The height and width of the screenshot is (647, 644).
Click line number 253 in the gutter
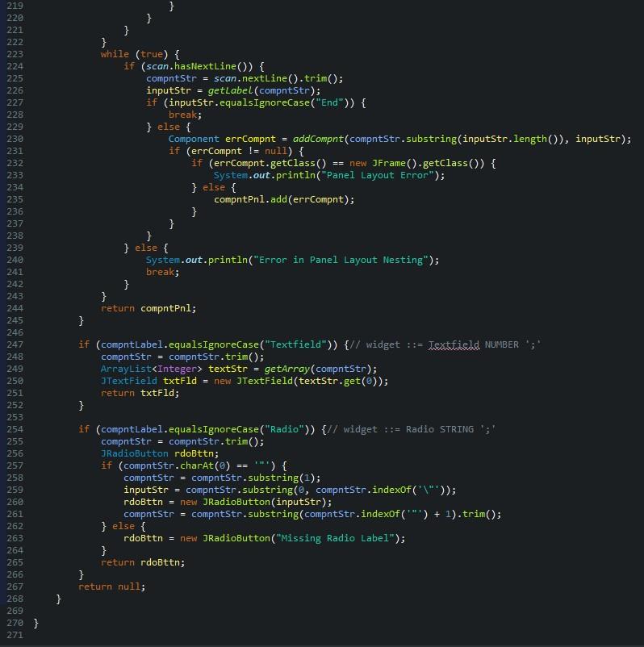coord(15,417)
